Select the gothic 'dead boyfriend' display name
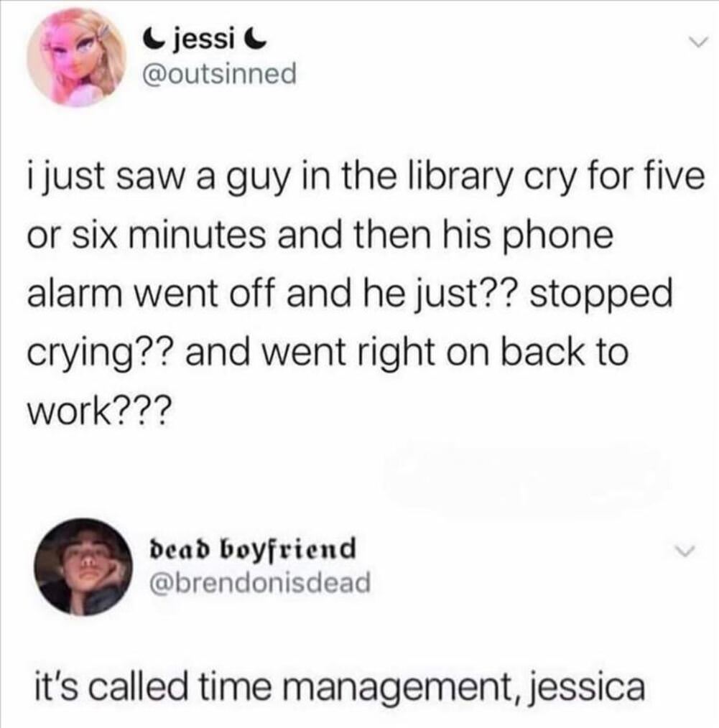This screenshot has height=728, width=719. tap(251, 549)
